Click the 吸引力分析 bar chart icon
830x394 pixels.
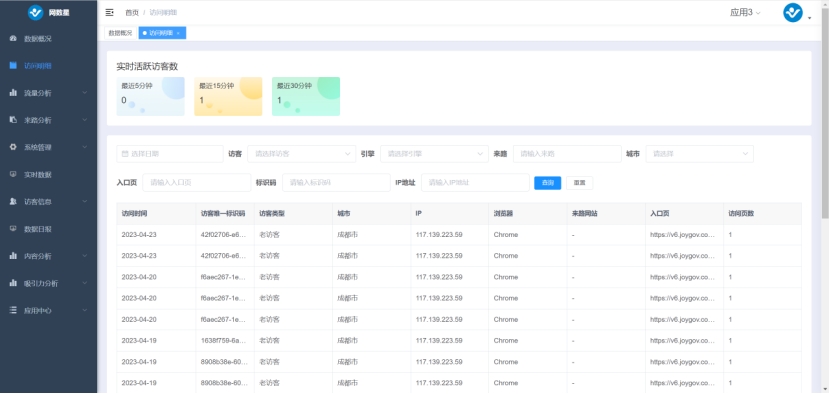[x=13, y=283]
